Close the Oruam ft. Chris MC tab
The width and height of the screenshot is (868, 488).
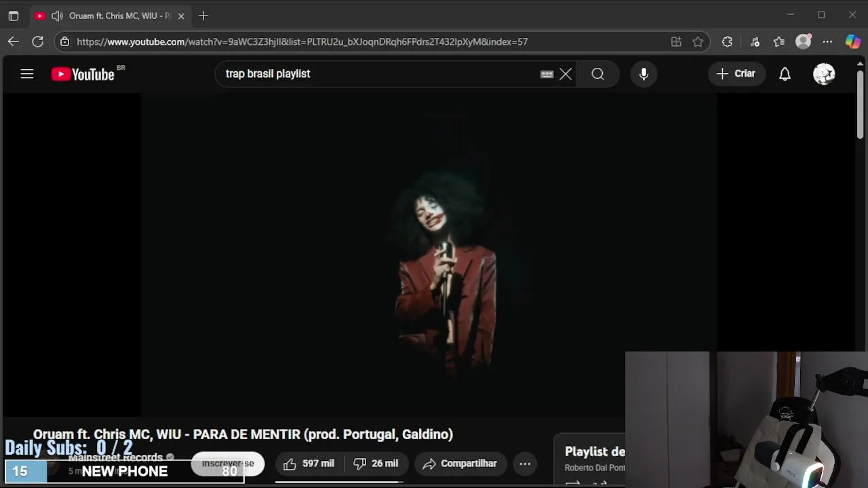(181, 16)
